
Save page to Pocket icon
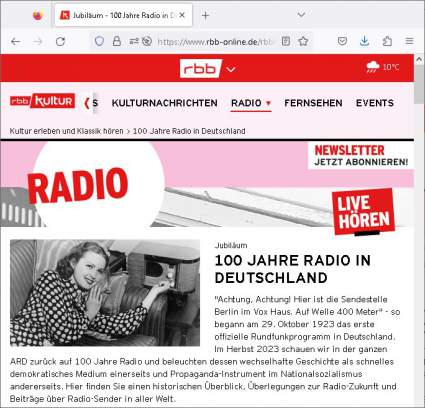tap(342, 41)
